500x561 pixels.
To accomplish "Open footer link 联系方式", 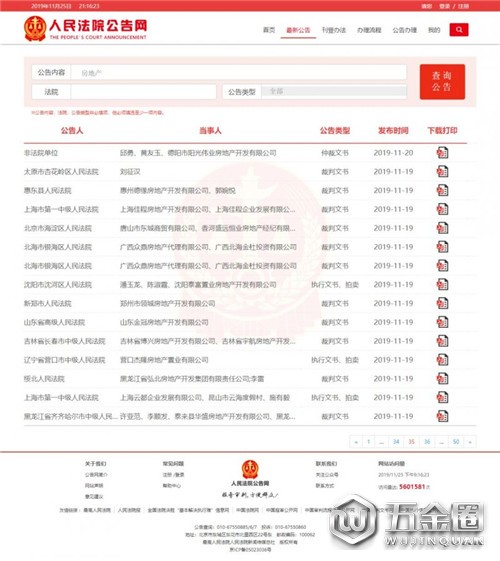I will [x=325, y=486].
